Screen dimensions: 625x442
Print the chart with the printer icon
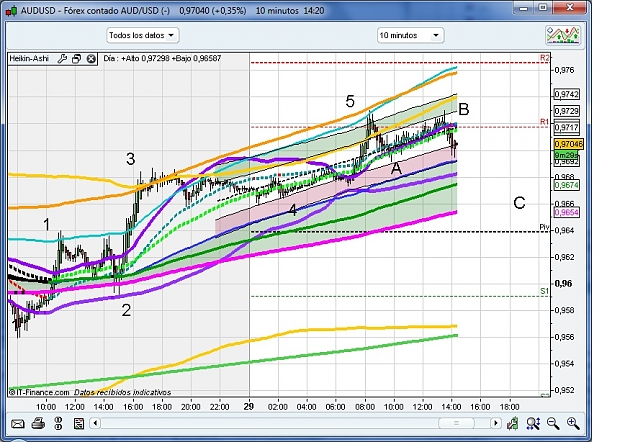38,423
